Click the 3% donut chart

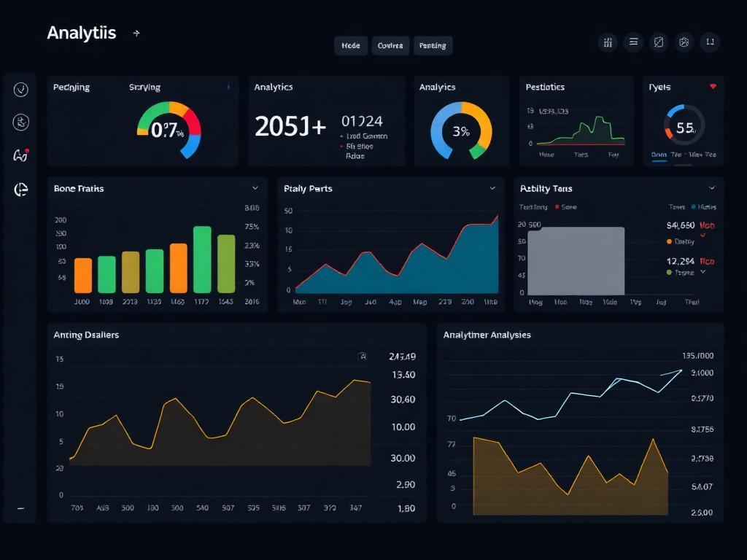[x=461, y=131]
